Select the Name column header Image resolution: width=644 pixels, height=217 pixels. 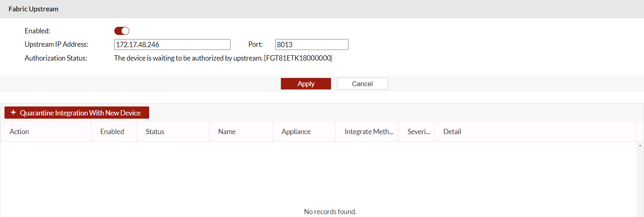tap(227, 132)
